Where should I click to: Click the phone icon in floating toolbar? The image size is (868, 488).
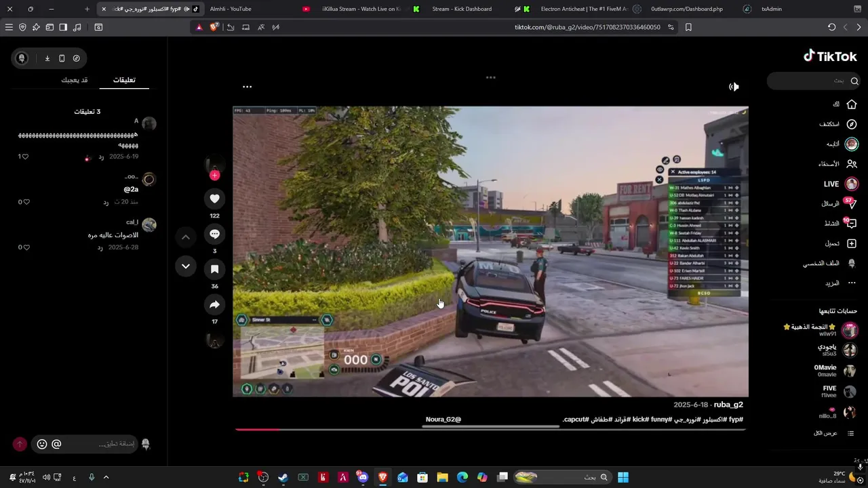click(62, 58)
